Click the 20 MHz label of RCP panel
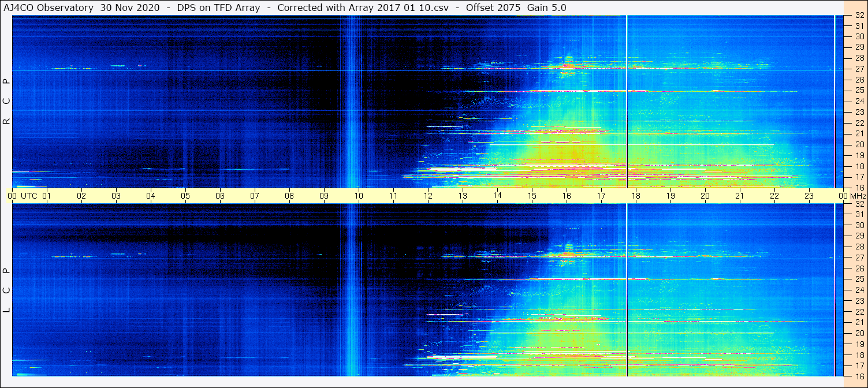Image resolution: width=868 pixels, height=388 pixels. pos(859,144)
